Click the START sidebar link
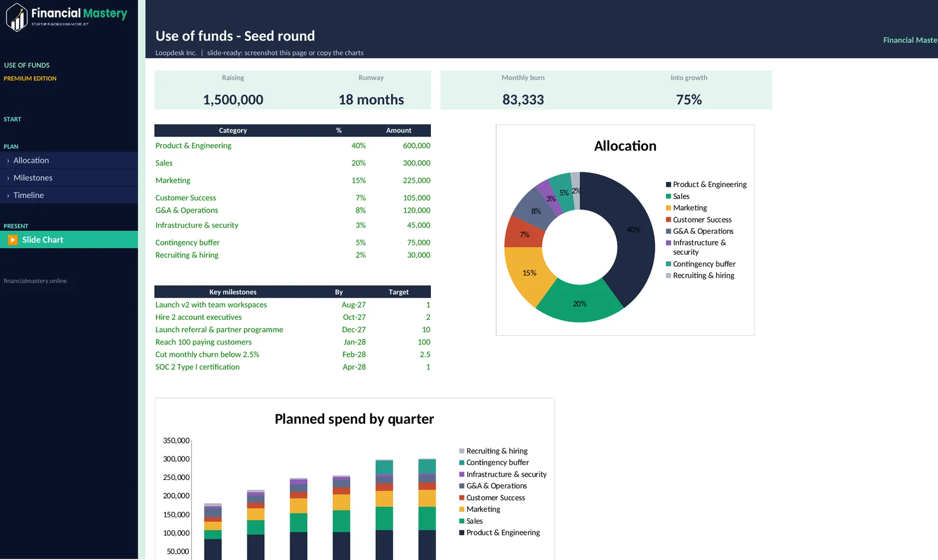Image resolution: width=938 pixels, height=560 pixels. pyautogui.click(x=12, y=119)
